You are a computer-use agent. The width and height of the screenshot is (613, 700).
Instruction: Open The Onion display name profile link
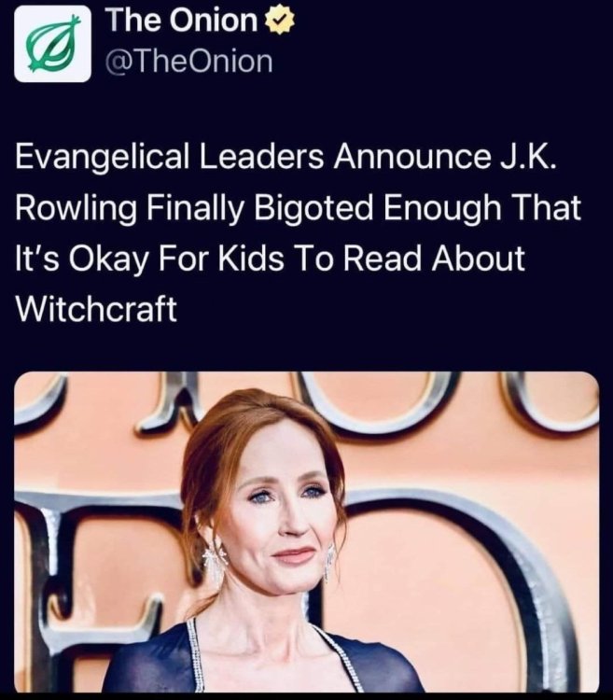[x=181, y=20]
